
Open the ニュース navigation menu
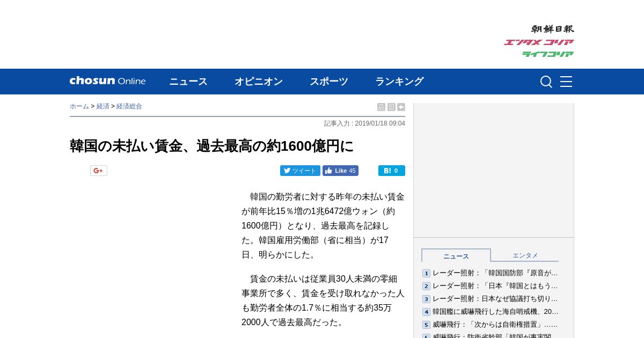pyautogui.click(x=188, y=82)
